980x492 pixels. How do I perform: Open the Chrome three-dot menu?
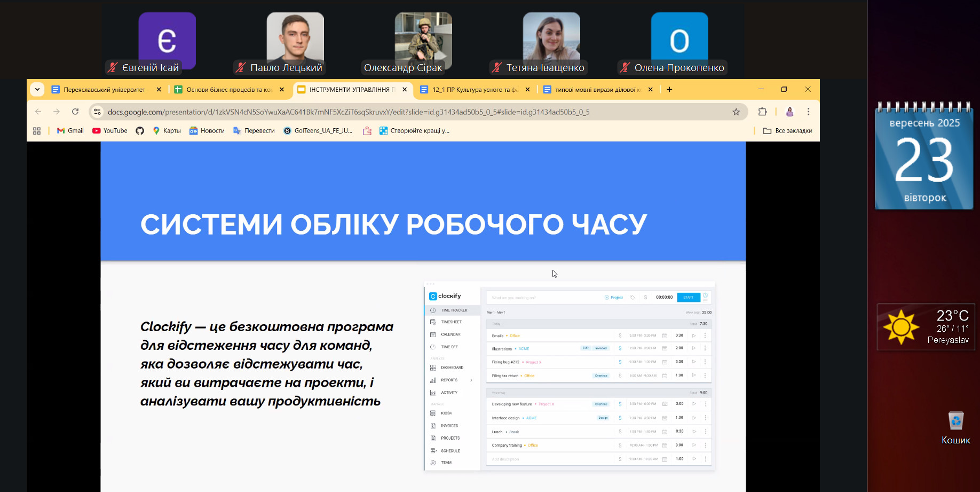[x=808, y=112]
